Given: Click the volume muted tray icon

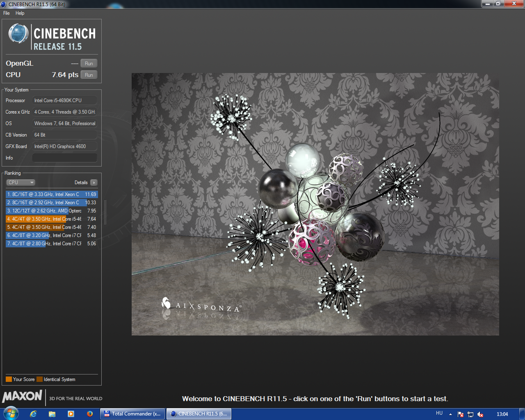Looking at the screenshot, I should [480, 414].
